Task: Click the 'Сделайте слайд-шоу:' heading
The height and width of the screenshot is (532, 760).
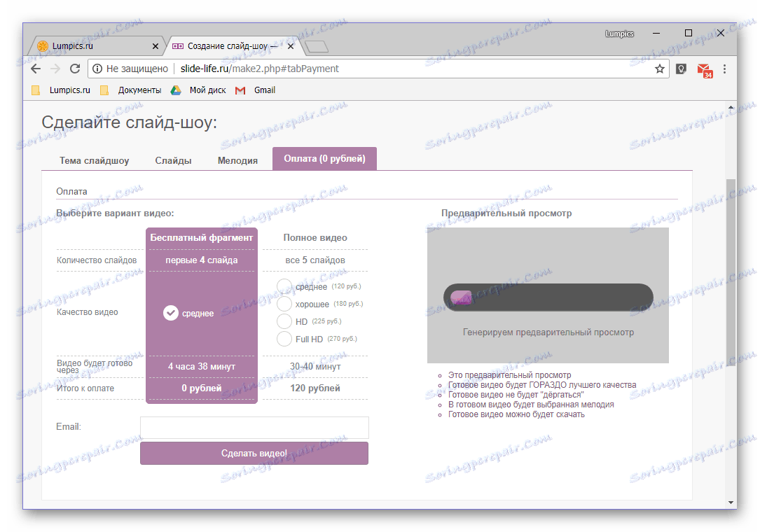Action: (130, 122)
